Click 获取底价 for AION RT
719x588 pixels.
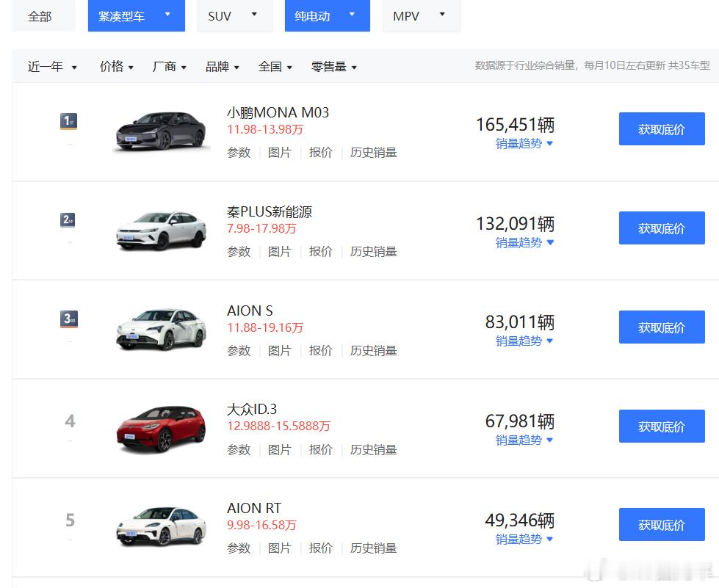(662, 524)
